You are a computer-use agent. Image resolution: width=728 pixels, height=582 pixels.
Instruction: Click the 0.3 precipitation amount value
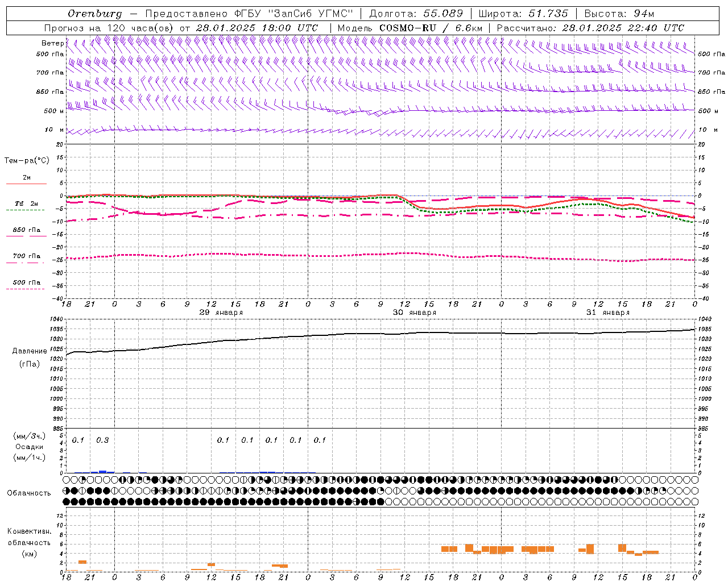(x=102, y=440)
